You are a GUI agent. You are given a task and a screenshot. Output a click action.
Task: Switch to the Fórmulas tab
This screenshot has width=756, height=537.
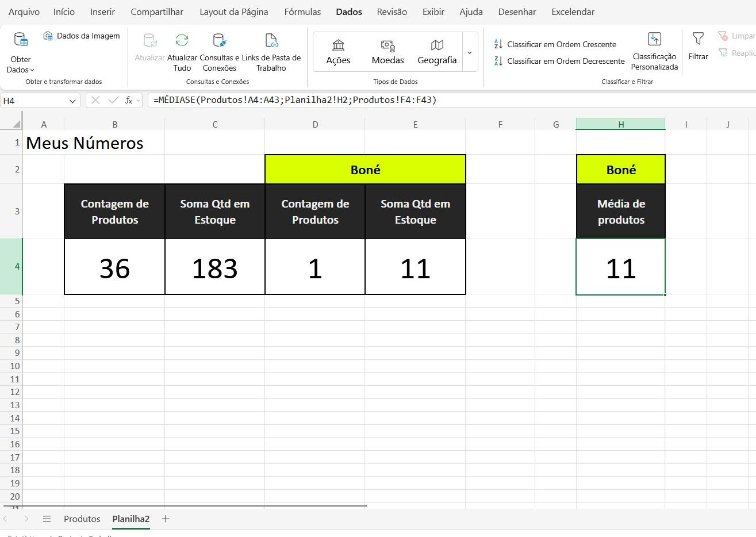point(302,11)
